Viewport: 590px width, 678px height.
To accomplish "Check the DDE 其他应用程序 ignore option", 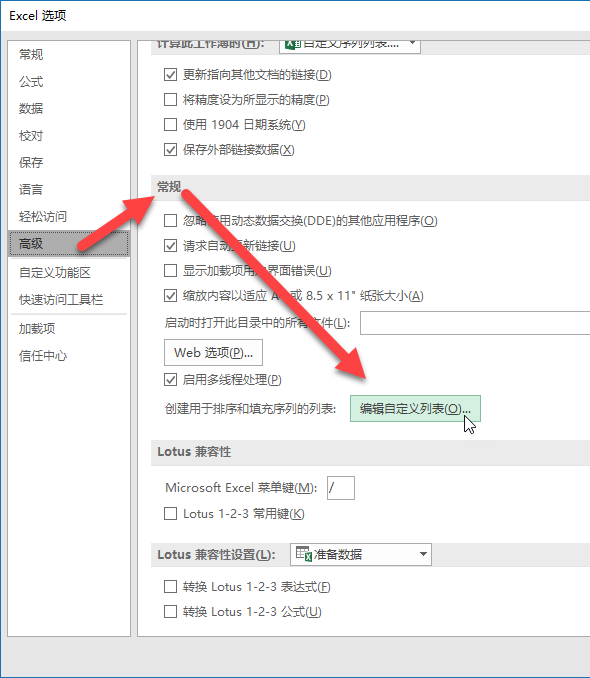I will [x=170, y=221].
